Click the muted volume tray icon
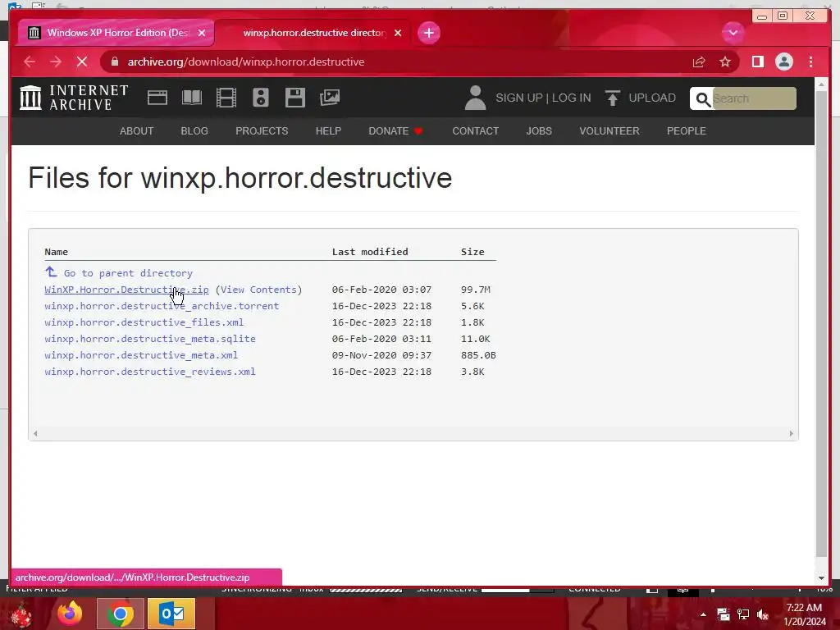 tap(763, 614)
